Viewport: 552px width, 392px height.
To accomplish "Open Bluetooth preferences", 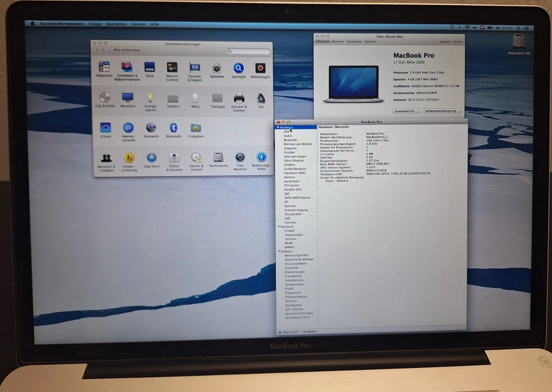I will pyautogui.click(x=174, y=128).
